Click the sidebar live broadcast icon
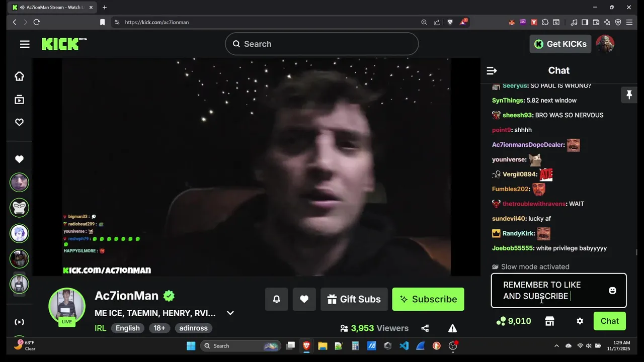 19,322
